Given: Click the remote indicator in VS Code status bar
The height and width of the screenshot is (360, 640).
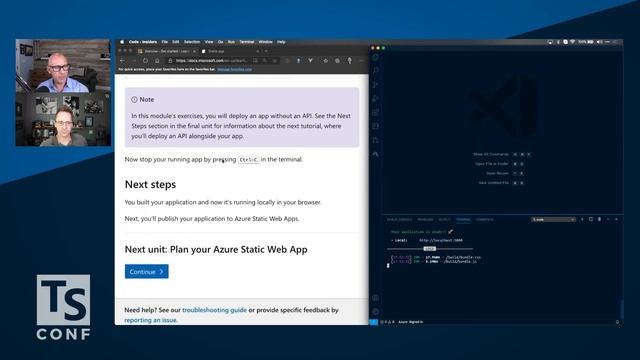Looking at the screenshot, I should point(373,322).
